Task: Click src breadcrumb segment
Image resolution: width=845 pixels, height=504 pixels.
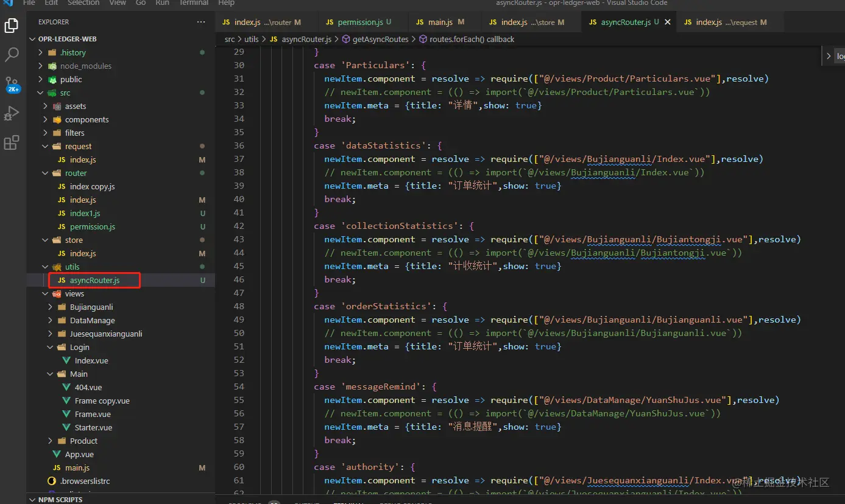Action: (x=230, y=39)
